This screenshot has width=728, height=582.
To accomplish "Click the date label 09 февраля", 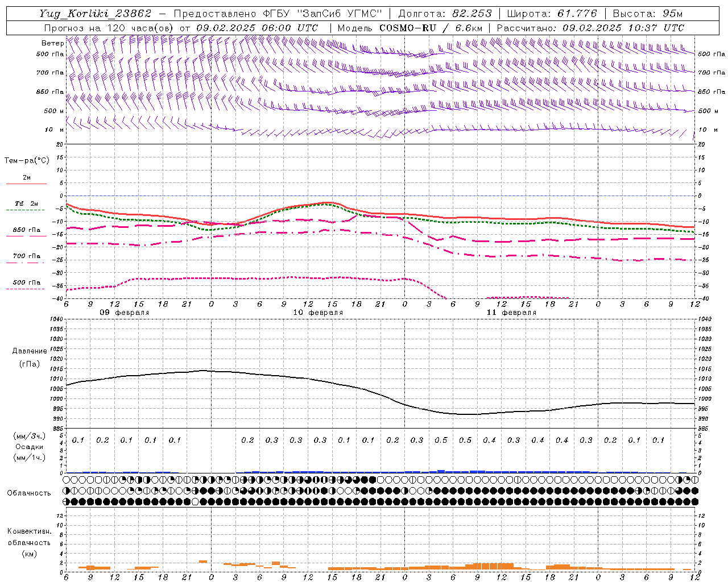I will pos(125,313).
